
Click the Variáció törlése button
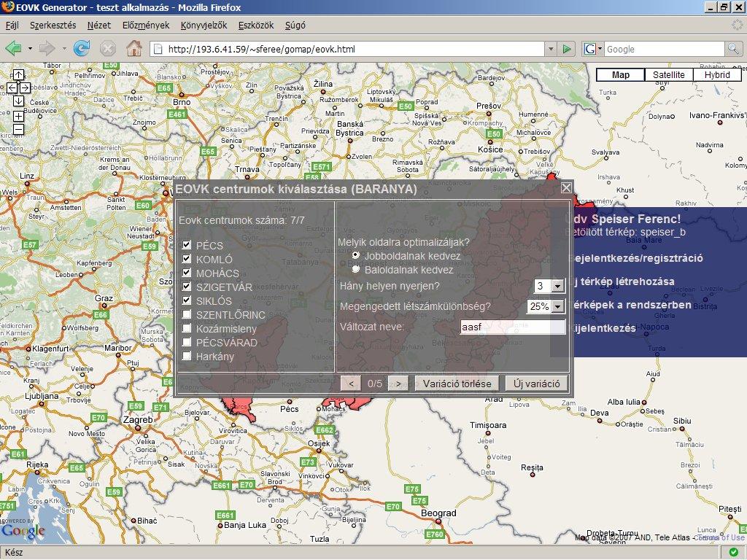click(457, 384)
